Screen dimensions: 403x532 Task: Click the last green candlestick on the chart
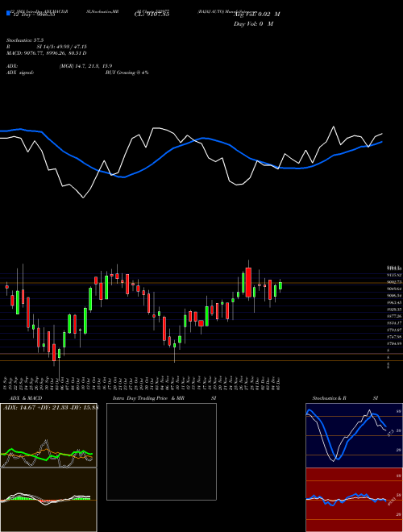pyautogui.click(x=280, y=285)
